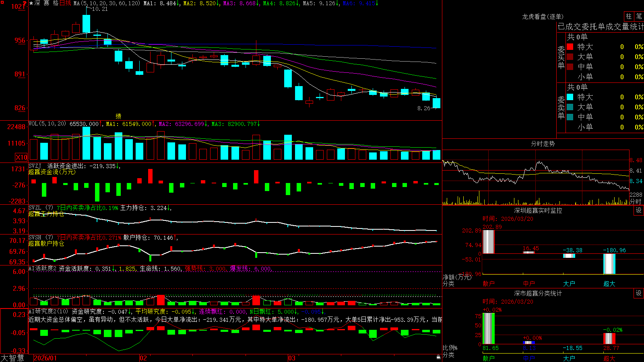Click the 10.21 high price annotation
Image resolution: width=644 pixels, height=362 pixels.
click(x=100, y=9)
